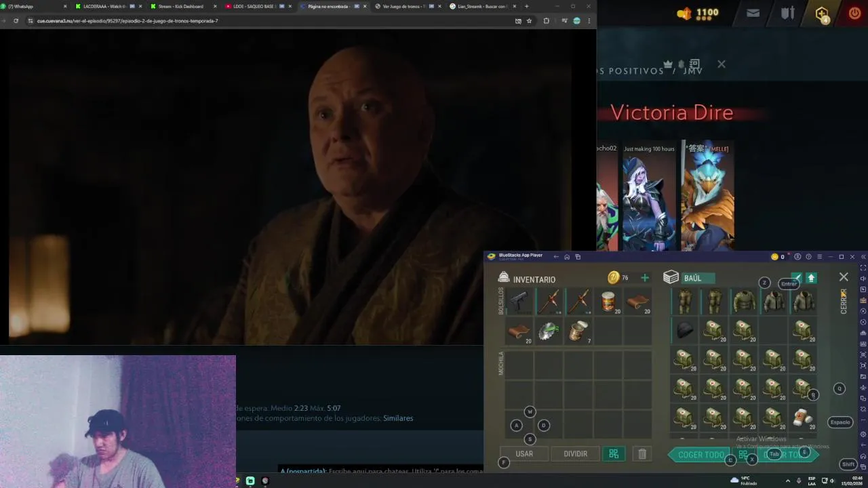Image resolution: width=868 pixels, height=488 pixels.
Task: Open BlueStacks help question icon
Action: point(808,257)
